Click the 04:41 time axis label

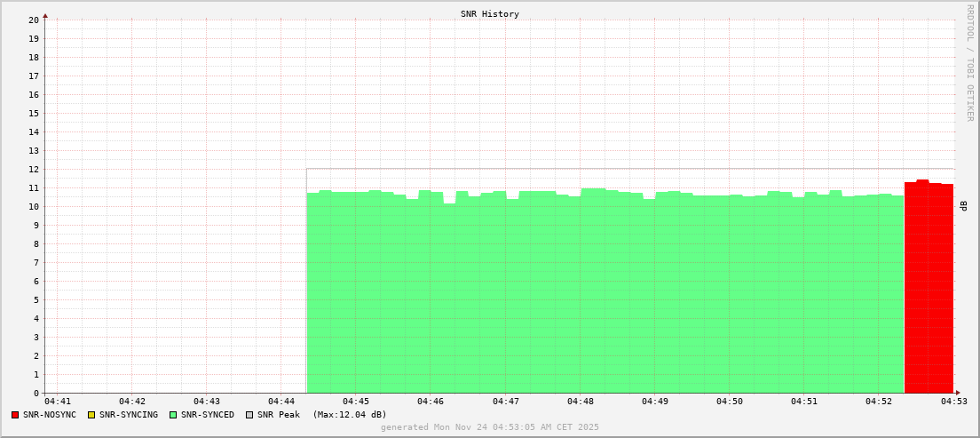(x=57, y=402)
